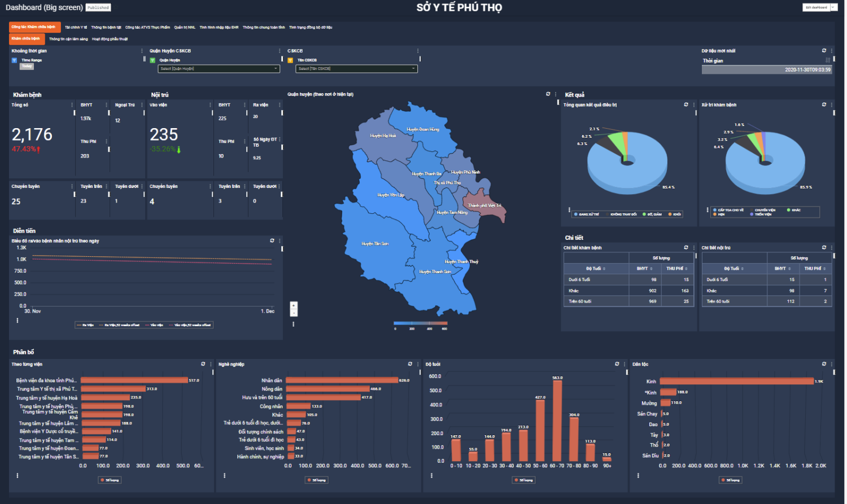
Task: Open Tổng quan kết quả pie legend menu icon
Action: pyautogui.click(x=569, y=210)
